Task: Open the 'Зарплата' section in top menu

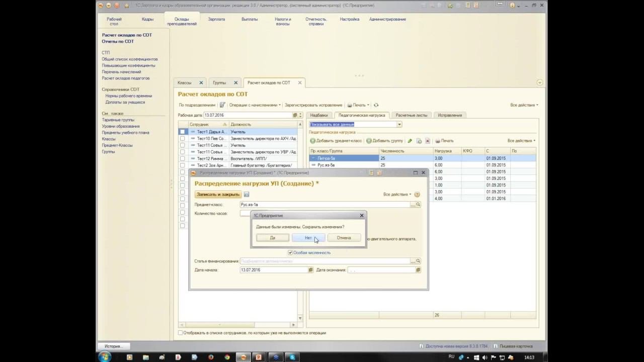Action: (x=216, y=19)
